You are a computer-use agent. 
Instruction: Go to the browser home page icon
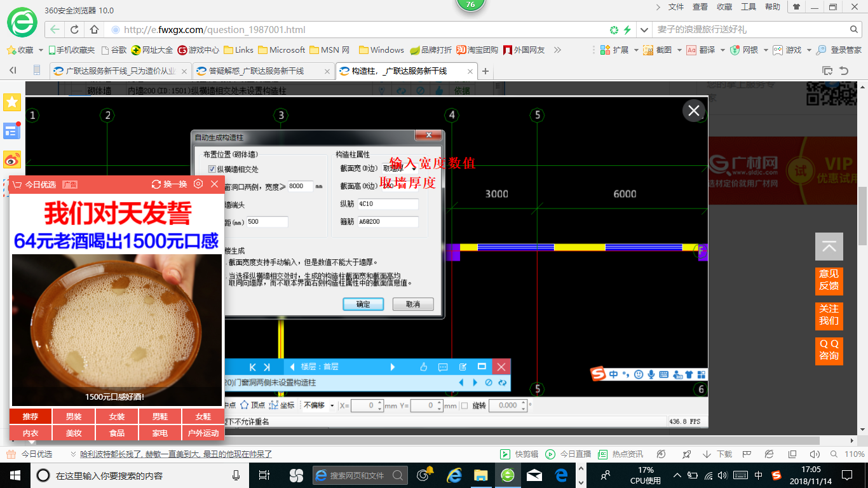[94, 29]
